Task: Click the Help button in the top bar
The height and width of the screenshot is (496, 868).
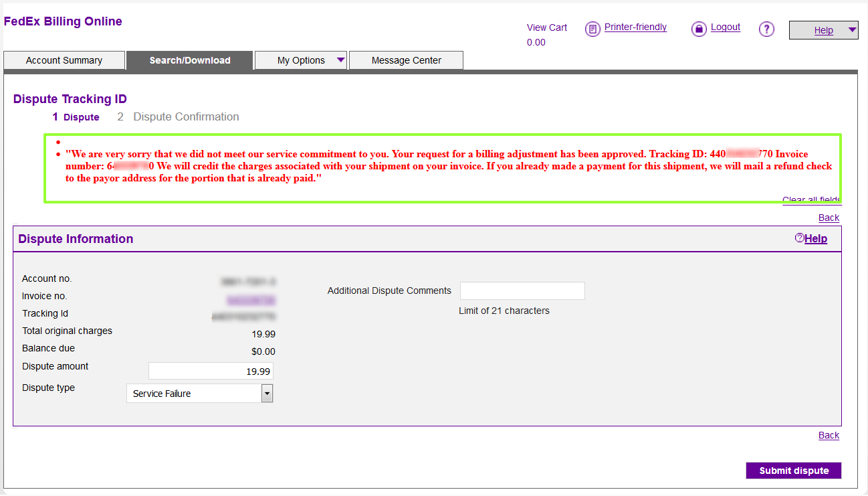Action: click(x=823, y=30)
